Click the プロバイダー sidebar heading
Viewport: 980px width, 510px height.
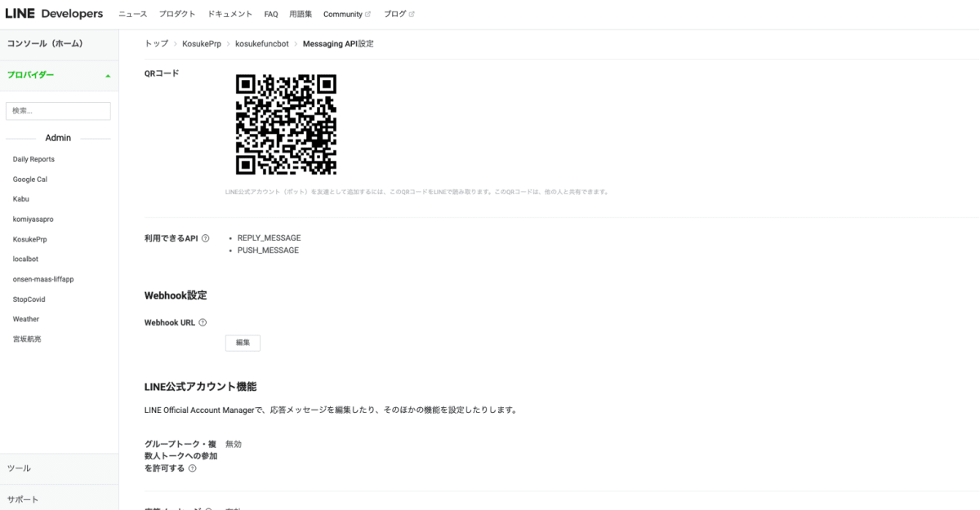(x=31, y=75)
